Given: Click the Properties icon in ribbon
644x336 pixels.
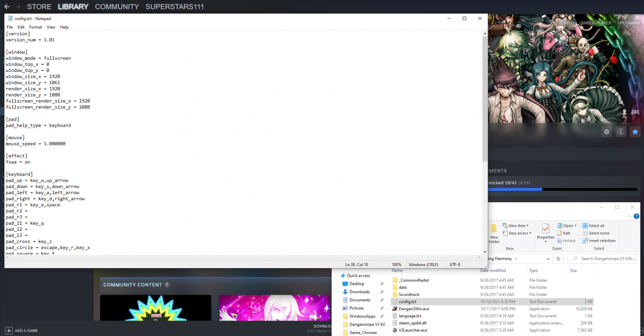Looking at the screenshot, I should (x=545, y=231).
